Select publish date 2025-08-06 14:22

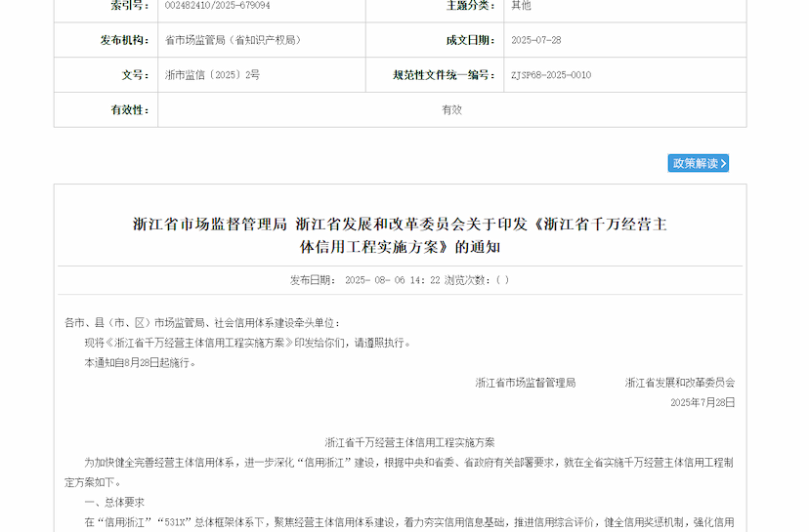click(393, 280)
